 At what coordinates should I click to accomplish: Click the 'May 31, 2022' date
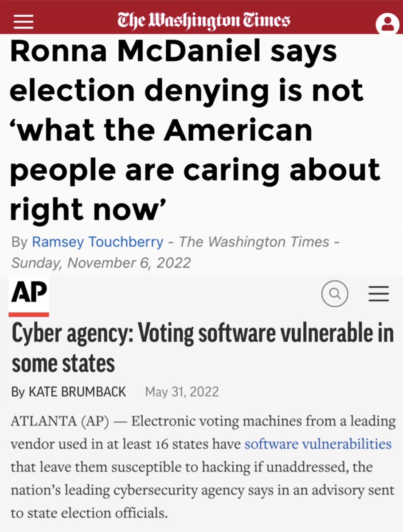182,392
